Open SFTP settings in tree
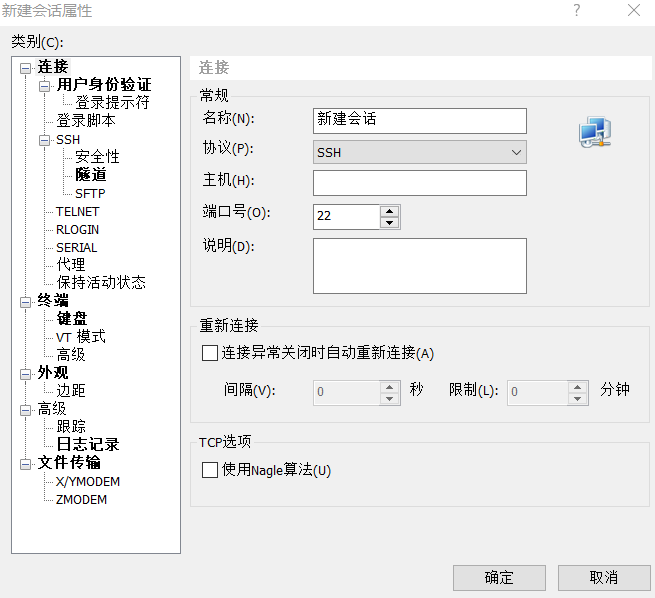The image size is (655, 598). tap(90, 193)
